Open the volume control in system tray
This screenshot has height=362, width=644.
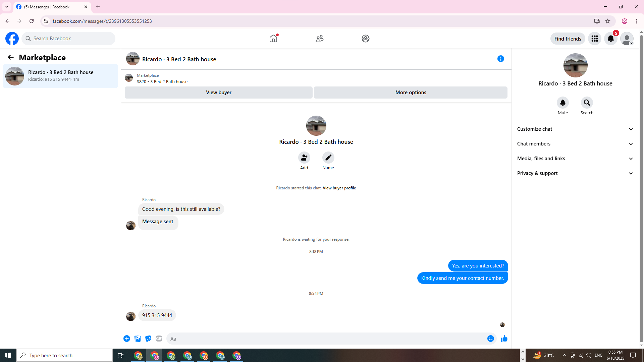click(589, 355)
